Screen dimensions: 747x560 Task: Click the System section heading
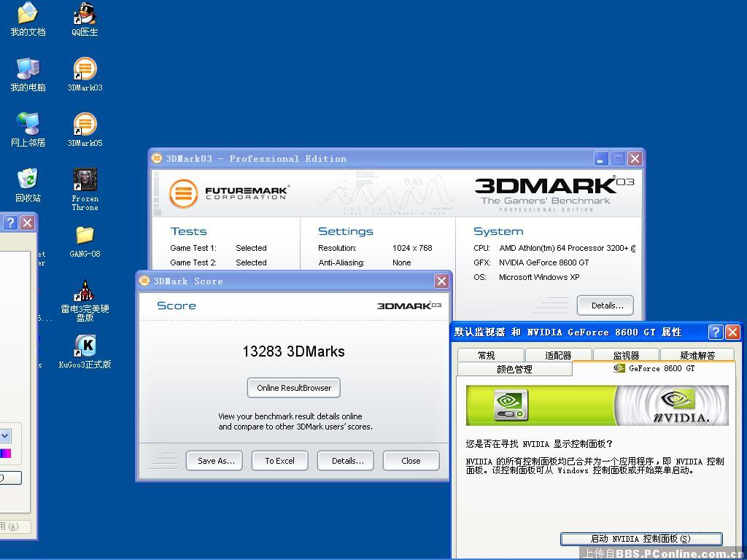coord(498,231)
